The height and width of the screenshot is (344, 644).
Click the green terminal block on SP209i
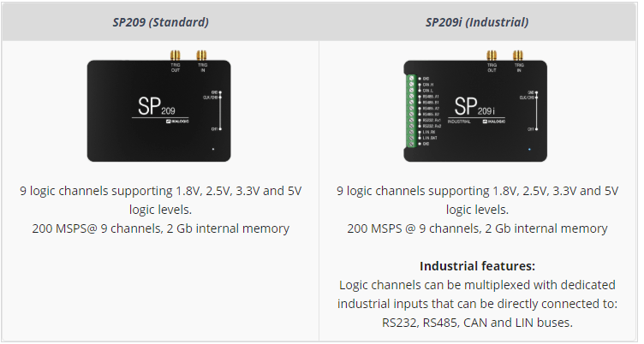pos(412,110)
